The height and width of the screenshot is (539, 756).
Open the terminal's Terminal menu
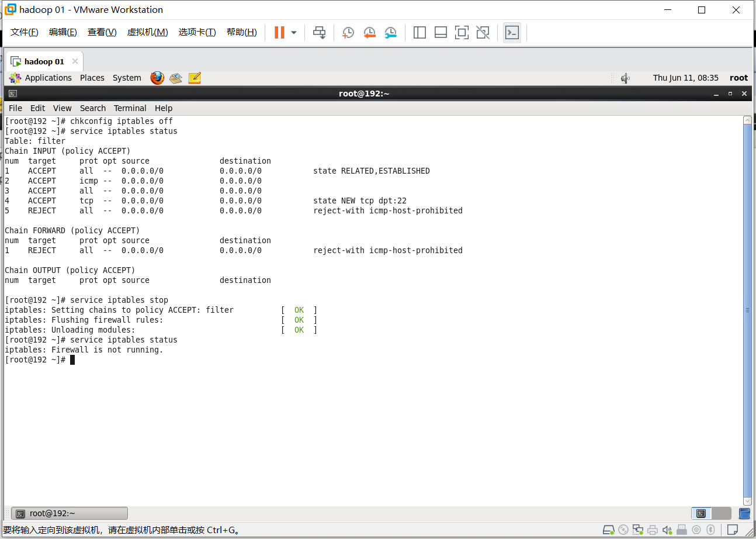(x=130, y=108)
